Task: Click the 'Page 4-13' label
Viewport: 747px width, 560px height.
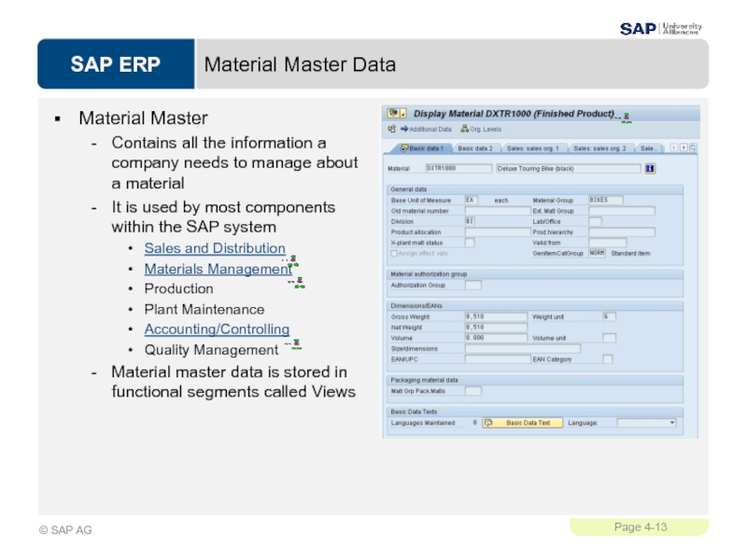Action: (x=641, y=527)
